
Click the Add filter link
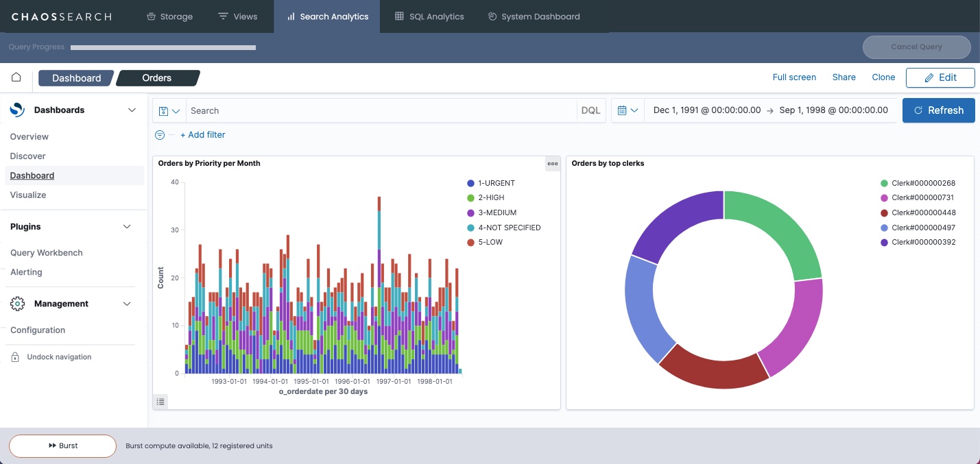click(x=202, y=135)
